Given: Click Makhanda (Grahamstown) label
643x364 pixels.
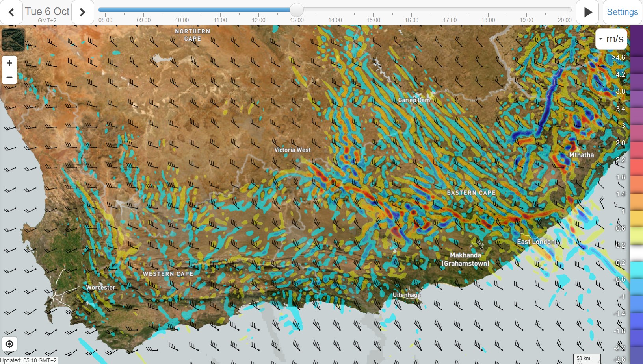Looking at the screenshot, I should [x=465, y=259].
